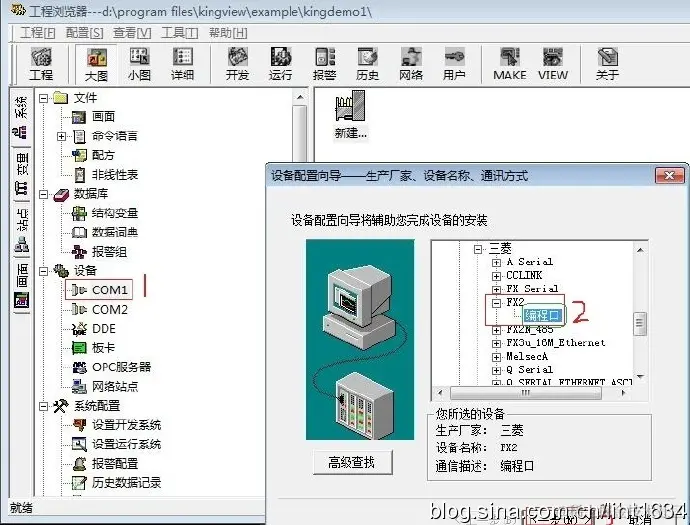Close the 设备配置向导 dialog
The image size is (690, 525).
click(x=669, y=176)
